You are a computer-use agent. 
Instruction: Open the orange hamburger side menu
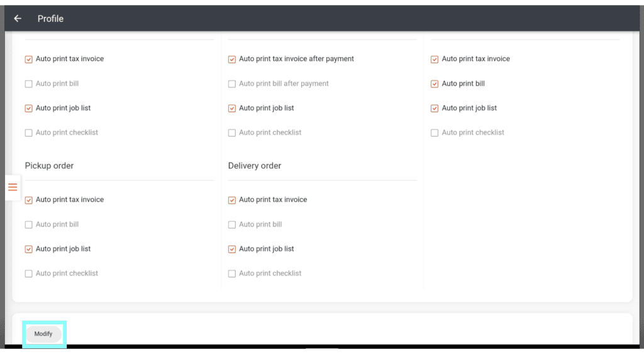(x=13, y=187)
